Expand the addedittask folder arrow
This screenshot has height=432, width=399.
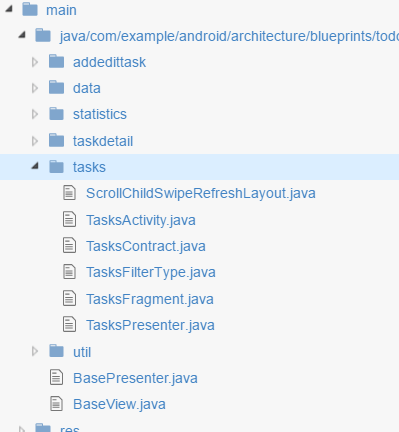[35, 62]
